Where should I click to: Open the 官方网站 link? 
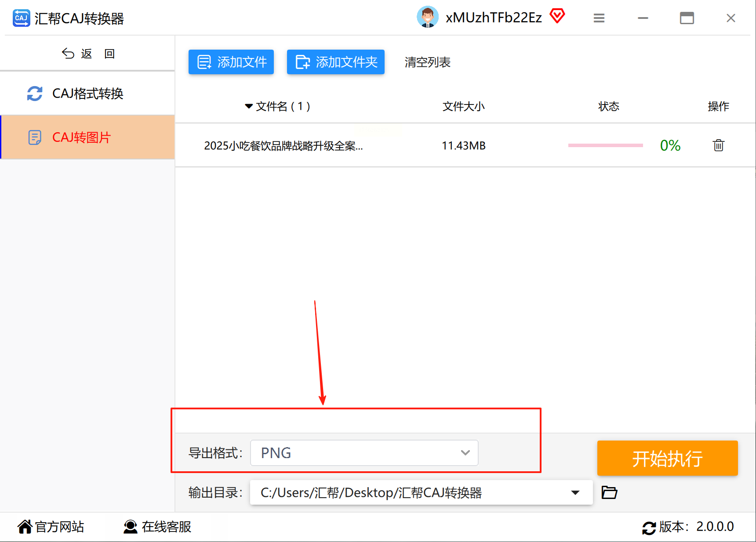coord(51,527)
